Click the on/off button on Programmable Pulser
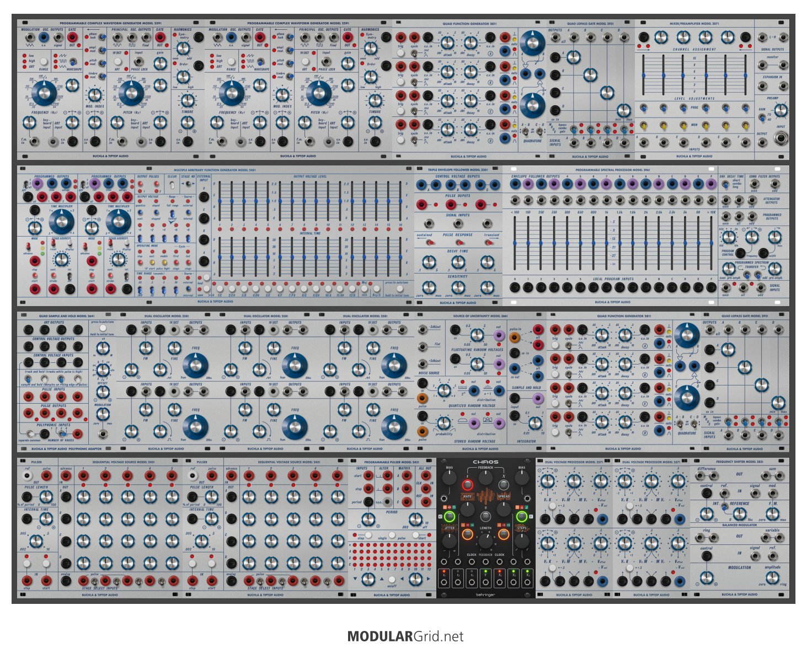This screenshot has height=648, width=812. [391, 579]
